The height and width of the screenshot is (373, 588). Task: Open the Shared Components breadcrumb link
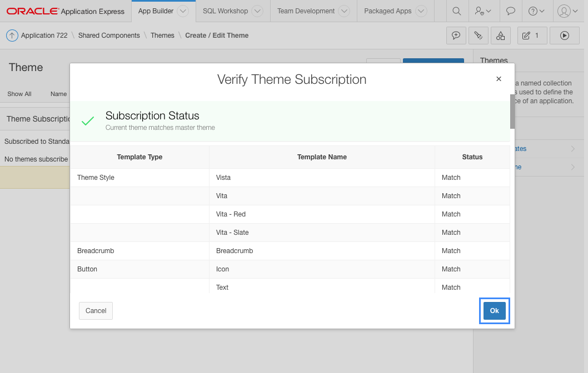coord(109,36)
